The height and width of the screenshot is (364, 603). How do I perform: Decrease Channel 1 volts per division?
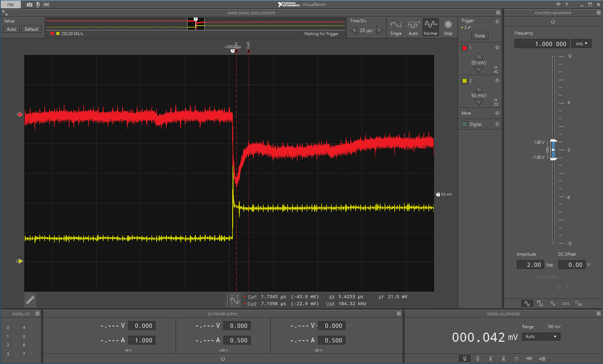479,70
